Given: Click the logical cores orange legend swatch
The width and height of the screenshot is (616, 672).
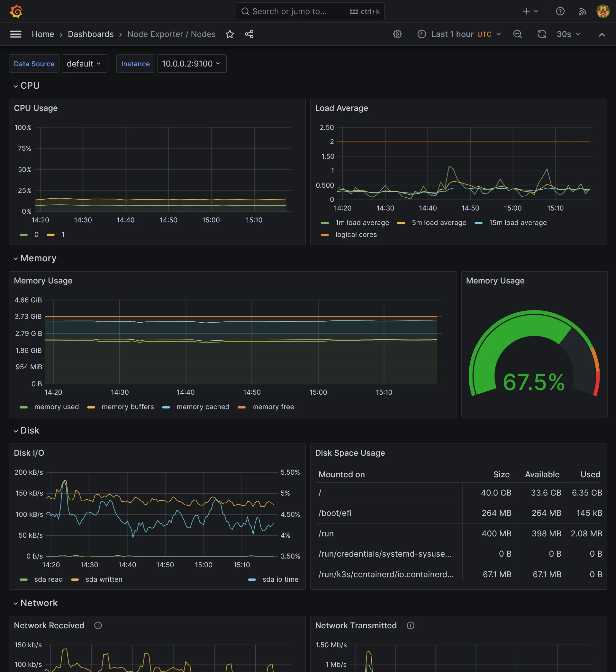Looking at the screenshot, I should (324, 235).
